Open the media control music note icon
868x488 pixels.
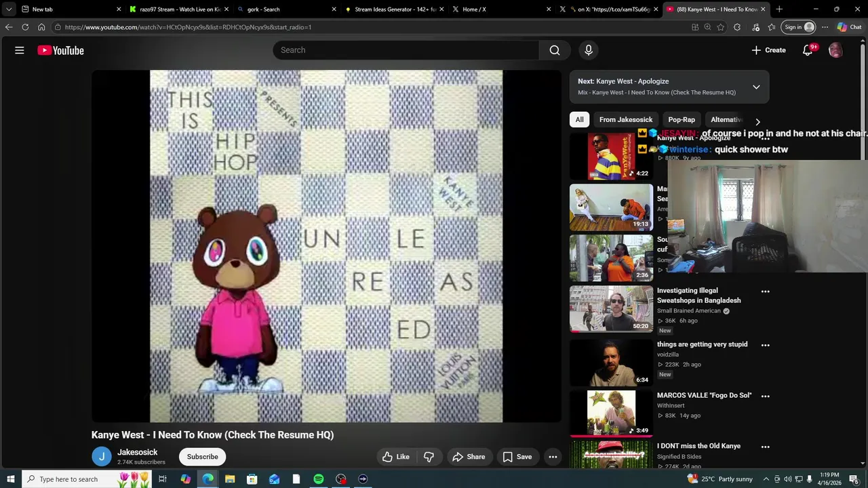pos(756,27)
